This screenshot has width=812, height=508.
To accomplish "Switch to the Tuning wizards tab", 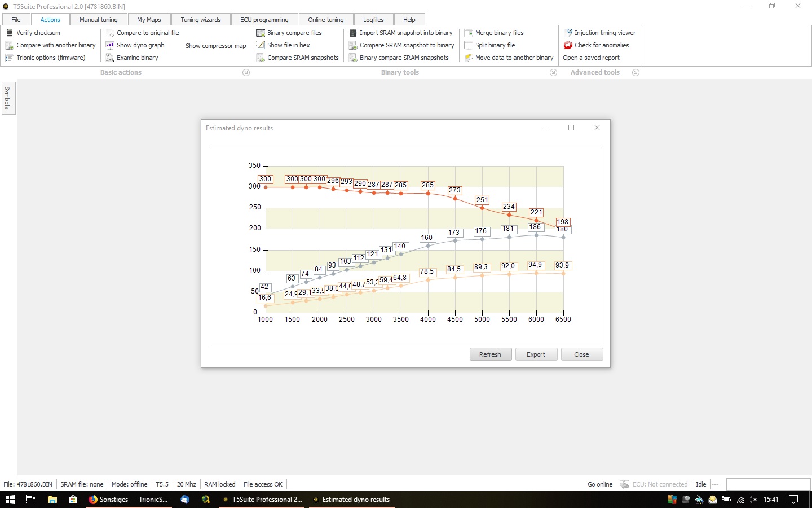I will [x=201, y=20].
